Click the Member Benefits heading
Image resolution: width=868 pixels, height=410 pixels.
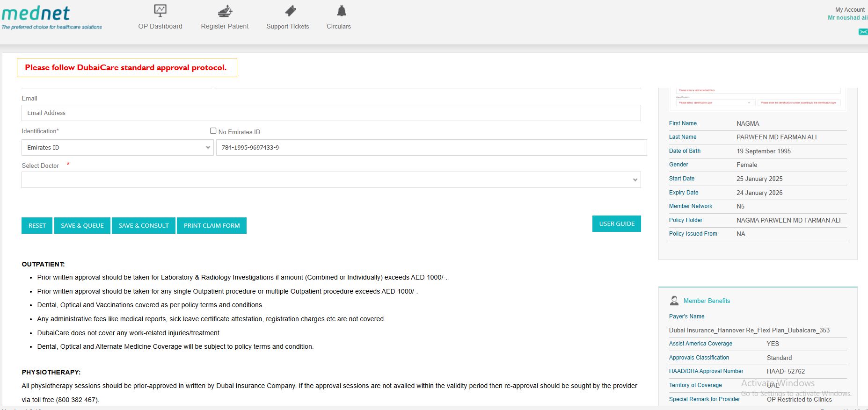pos(707,301)
